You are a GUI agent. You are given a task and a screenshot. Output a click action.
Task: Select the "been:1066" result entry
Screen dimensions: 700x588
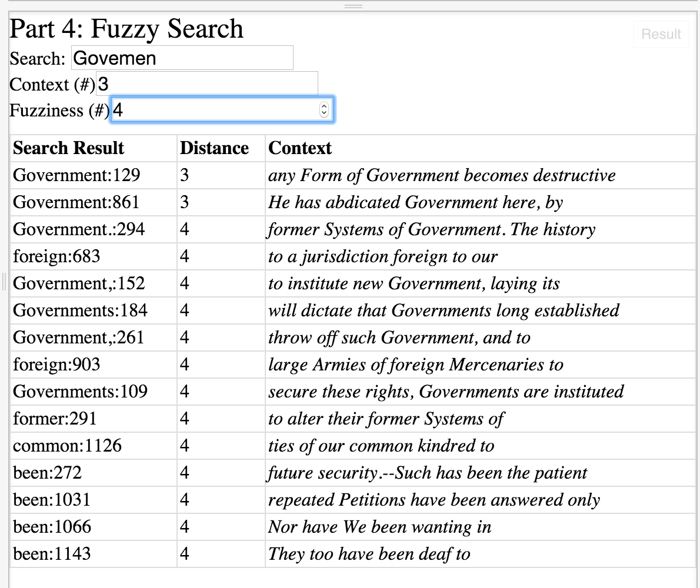pyautogui.click(x=52, y=527)
